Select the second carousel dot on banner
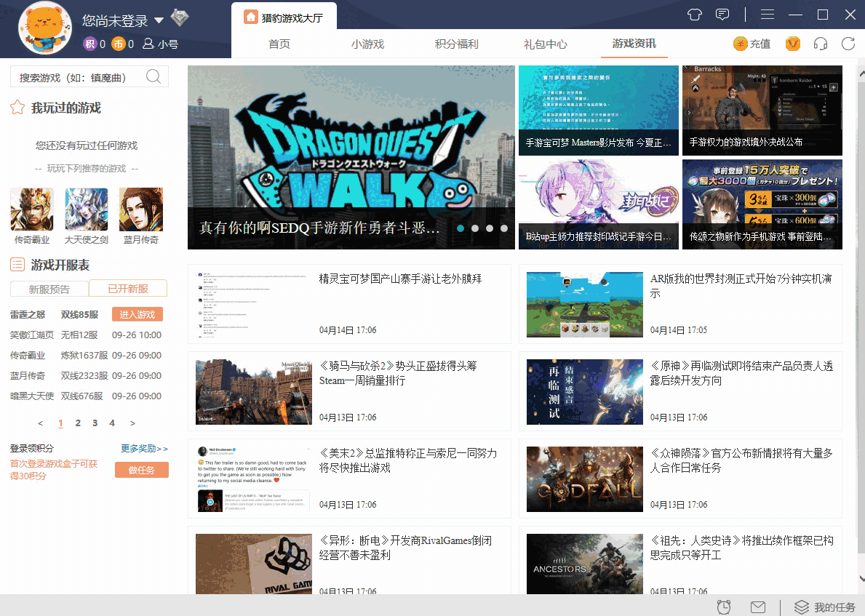865x616 pixels. [475, 228]
